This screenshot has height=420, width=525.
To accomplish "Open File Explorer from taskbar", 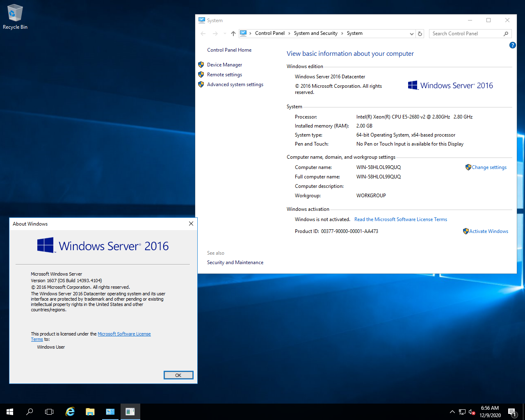I will pyautogui.click(x=90, y=412).
